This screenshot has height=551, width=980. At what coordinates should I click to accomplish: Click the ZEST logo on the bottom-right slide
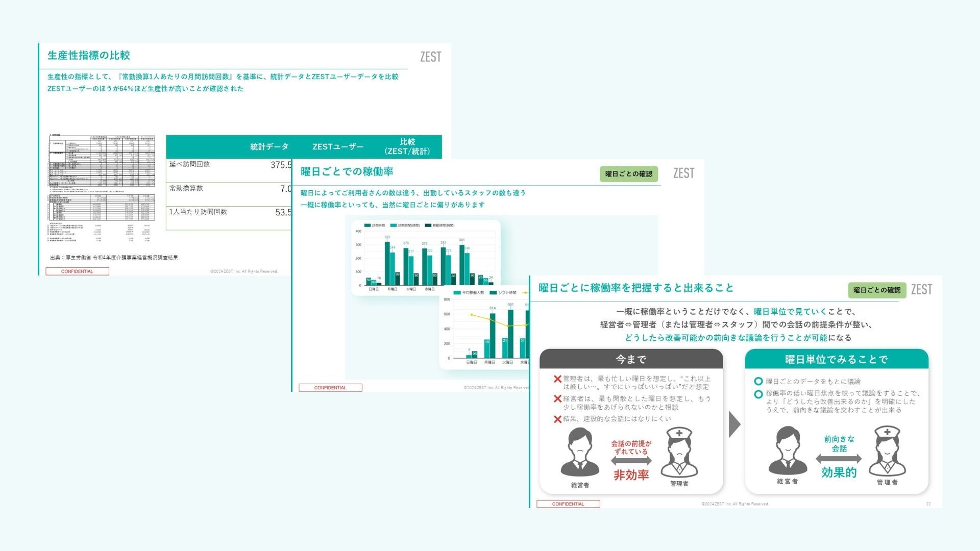coord(921,289)
